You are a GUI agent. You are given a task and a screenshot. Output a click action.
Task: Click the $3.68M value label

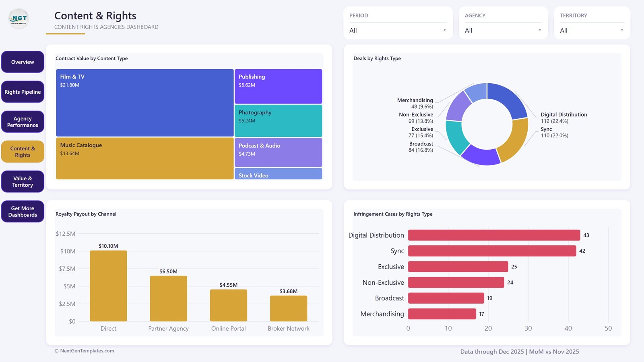(x=289, y=291)
